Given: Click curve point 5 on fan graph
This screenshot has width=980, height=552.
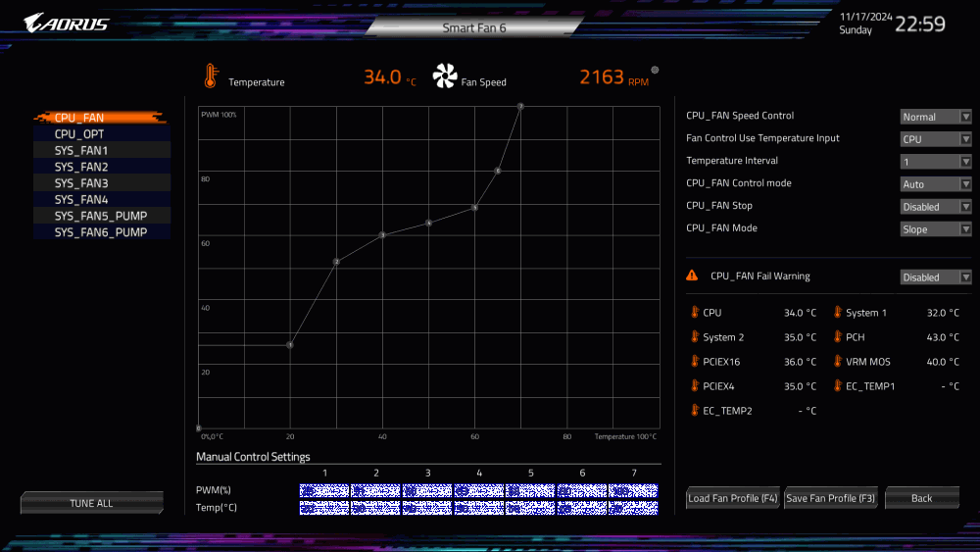Looking at the screenshot, I should click(474, 207).
